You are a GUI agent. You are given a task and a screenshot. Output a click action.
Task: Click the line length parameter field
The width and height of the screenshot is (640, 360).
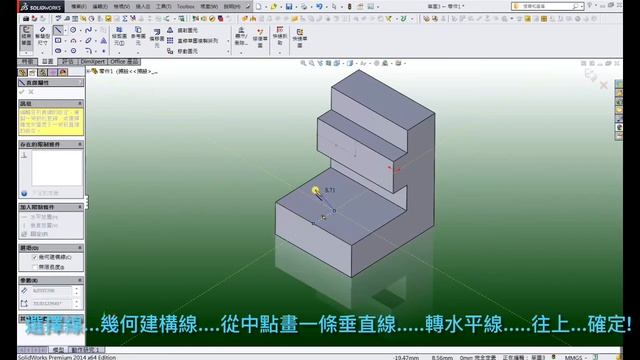pos(52,291)
